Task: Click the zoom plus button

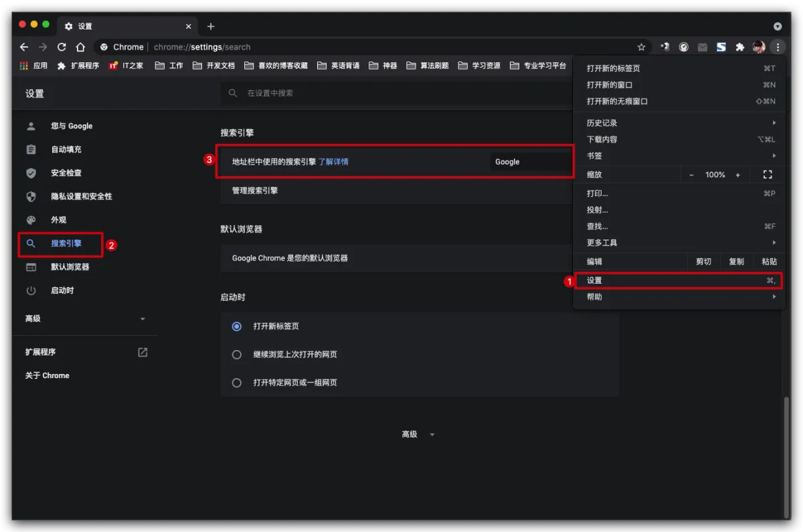Action: [x=738, y=175]
